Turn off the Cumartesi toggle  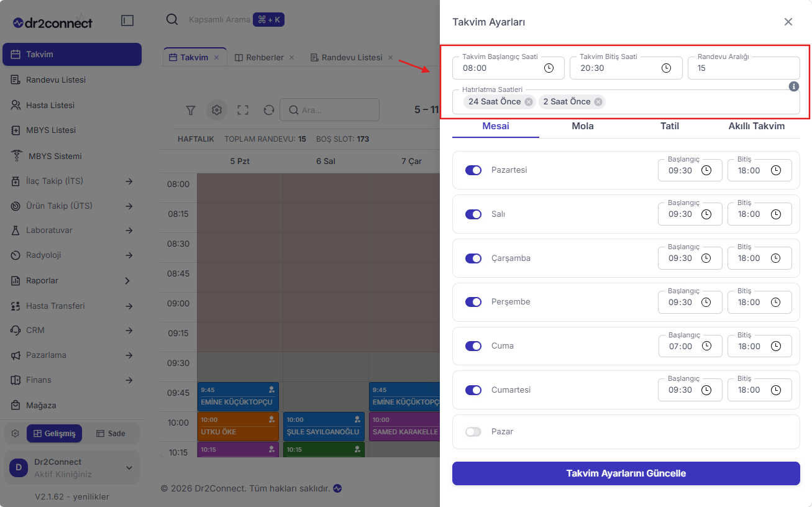473,390
